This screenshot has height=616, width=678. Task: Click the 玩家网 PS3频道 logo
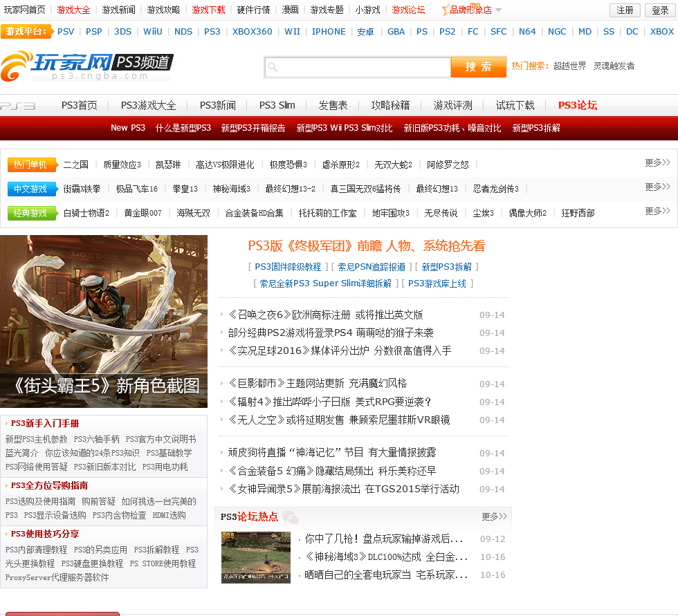pyautogui.click(x=87, y=66)
